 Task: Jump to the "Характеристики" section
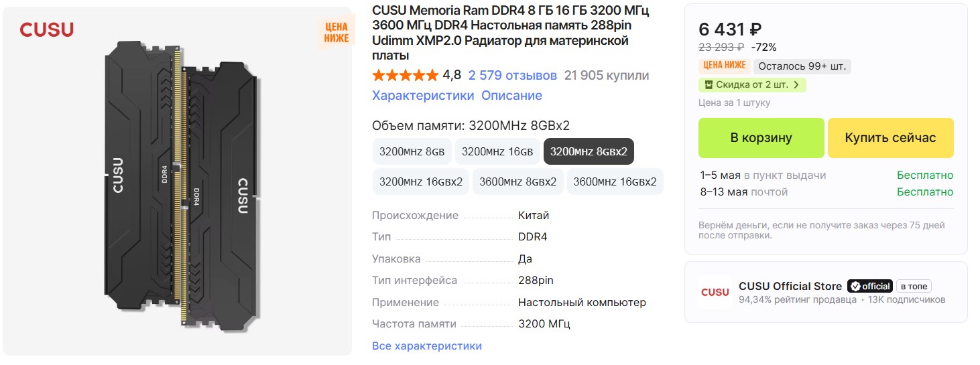422,95
